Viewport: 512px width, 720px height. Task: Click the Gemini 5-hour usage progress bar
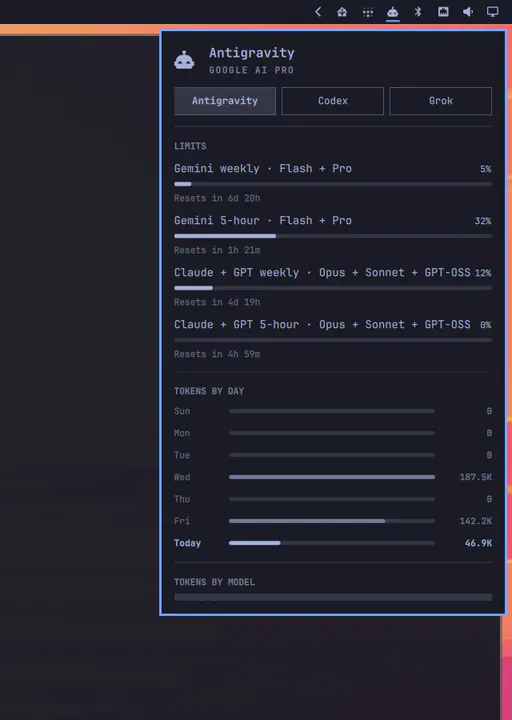[333, 236]
